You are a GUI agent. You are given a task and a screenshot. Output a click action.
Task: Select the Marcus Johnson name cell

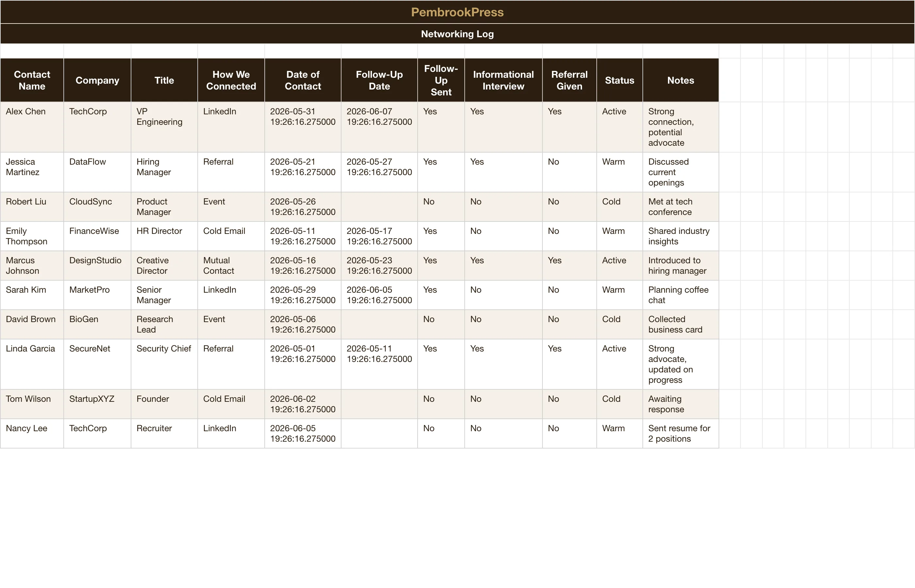click(32, 266)
